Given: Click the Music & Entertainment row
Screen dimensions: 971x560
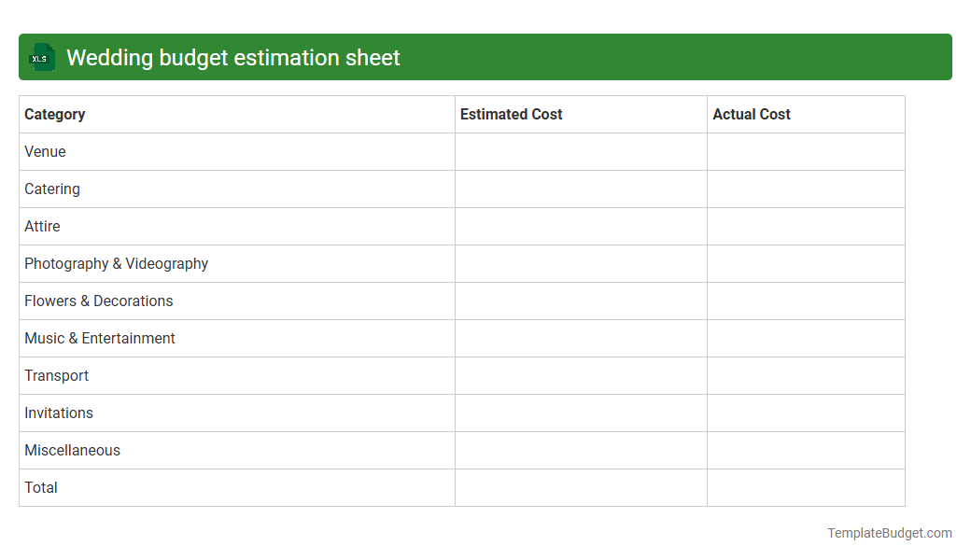Looking at the screenshot, I should pyautogui.click(x=99, y=338).
